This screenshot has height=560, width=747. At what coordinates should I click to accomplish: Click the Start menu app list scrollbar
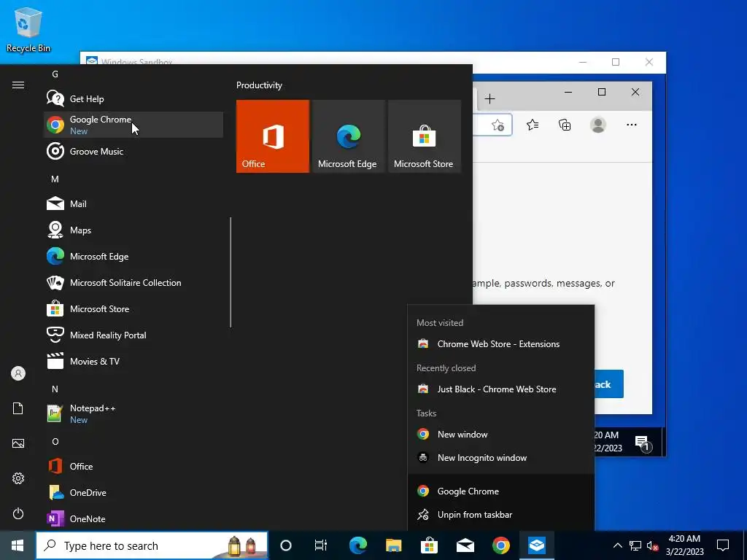[231, 273]
